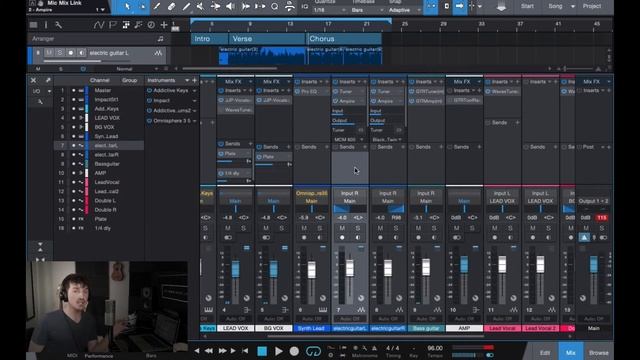Select the Split tool in the toolbar
This screenshot has width=640, height=360.
157,7
